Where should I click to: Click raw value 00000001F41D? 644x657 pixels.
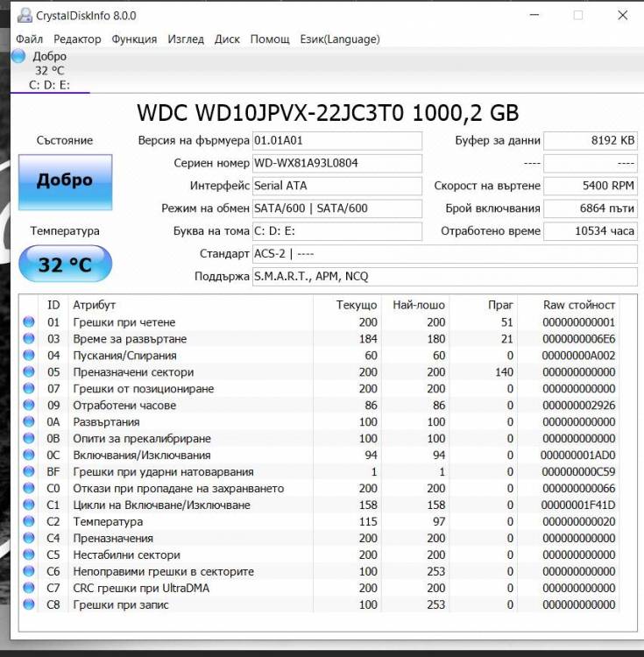click(578, 505)
